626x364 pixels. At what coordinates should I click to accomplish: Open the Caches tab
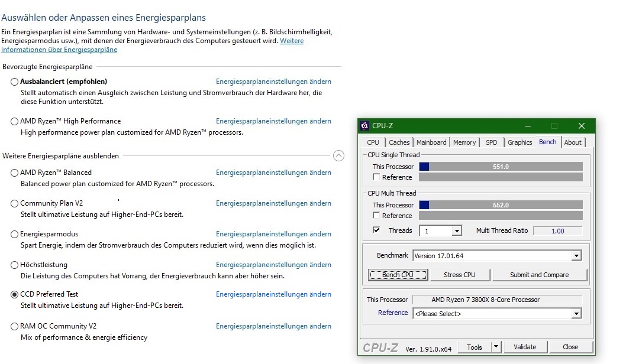(399, 142)
